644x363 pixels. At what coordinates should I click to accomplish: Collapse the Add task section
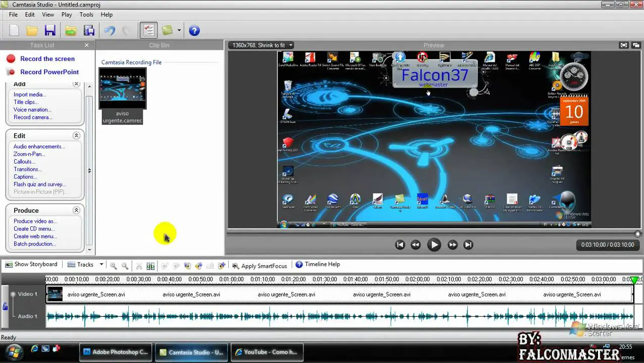[x=76, y=84]
